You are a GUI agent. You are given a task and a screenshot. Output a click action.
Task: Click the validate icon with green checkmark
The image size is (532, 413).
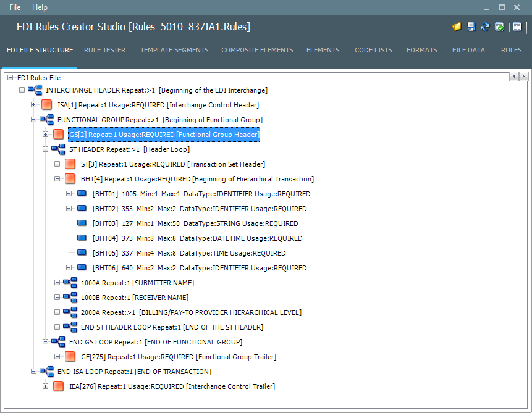(499, 27)
